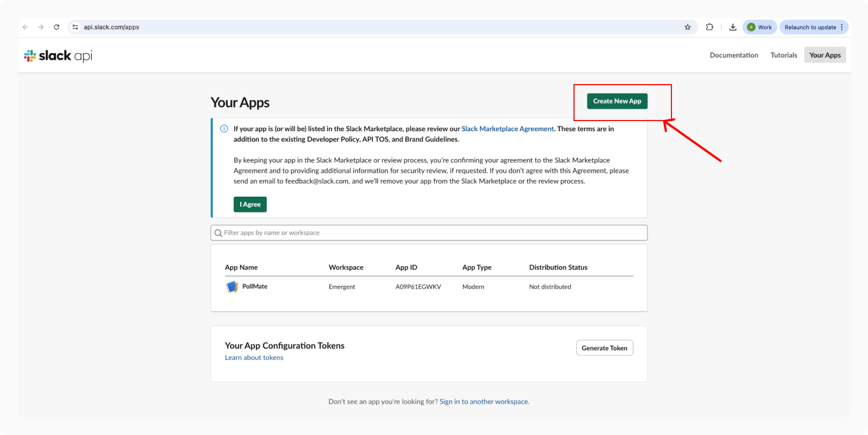Viewport: 868px width, 435px height.
Task: Click the Workspace column header
Action: pos(346,267)
